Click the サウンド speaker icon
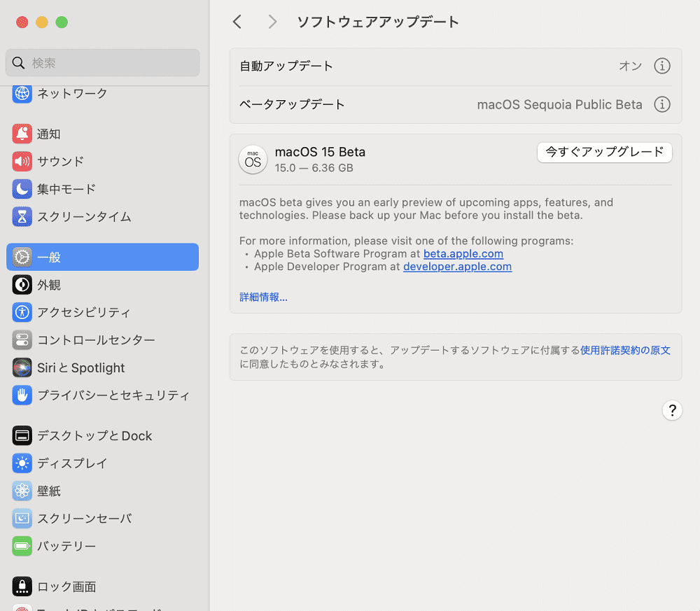 click(x=22, y=161)
